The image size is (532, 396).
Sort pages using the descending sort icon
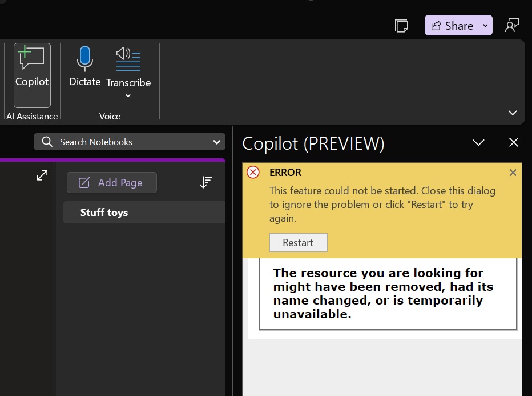coord(205,182)
